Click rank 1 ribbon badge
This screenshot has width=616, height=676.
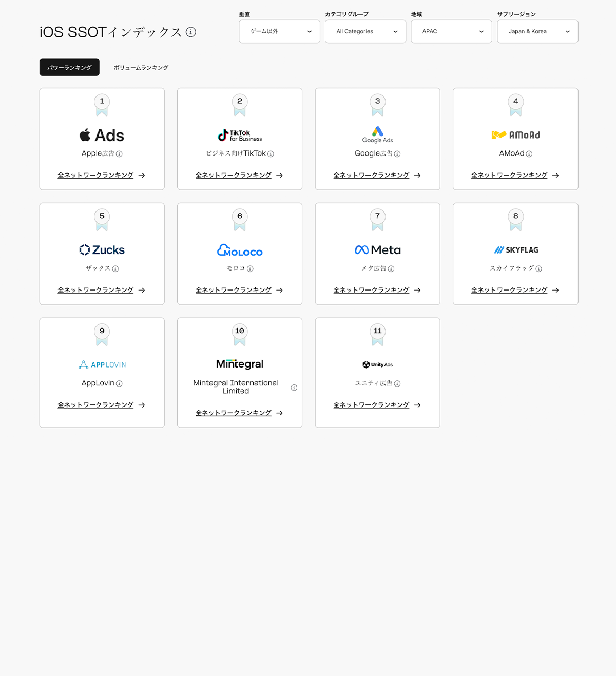click(x=102, y=105)
